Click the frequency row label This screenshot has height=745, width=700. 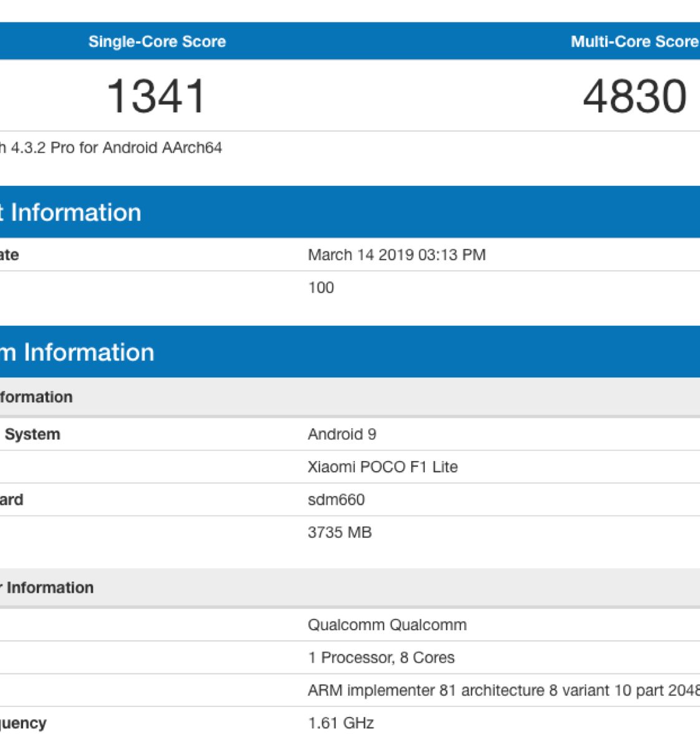[24, 723]
